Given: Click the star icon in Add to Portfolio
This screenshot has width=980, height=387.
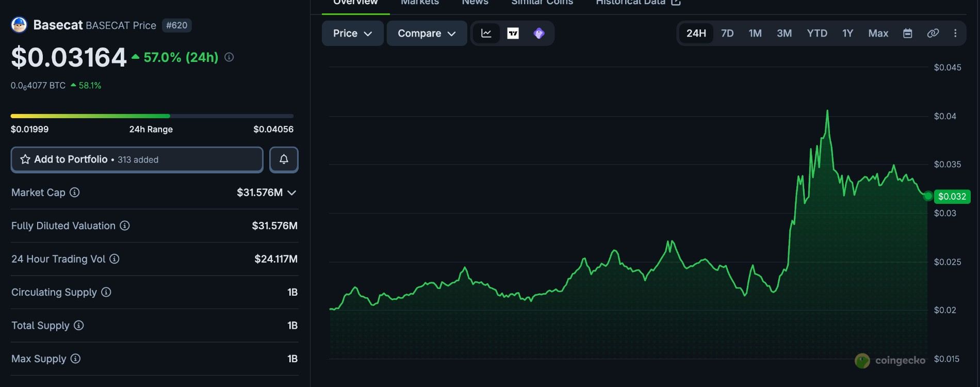Looking at the screenshot, I should [x=25, y=159].
